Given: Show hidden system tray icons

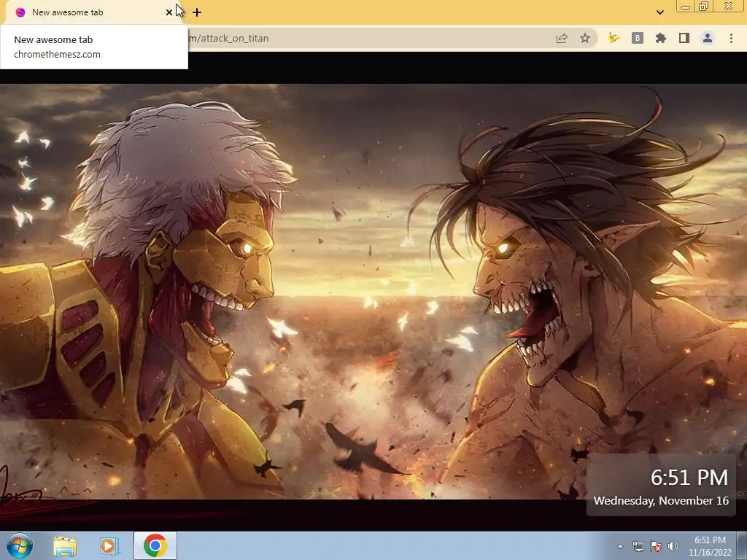Looking at the screenshot, I should pyautogui.click(x=620, y=546).
